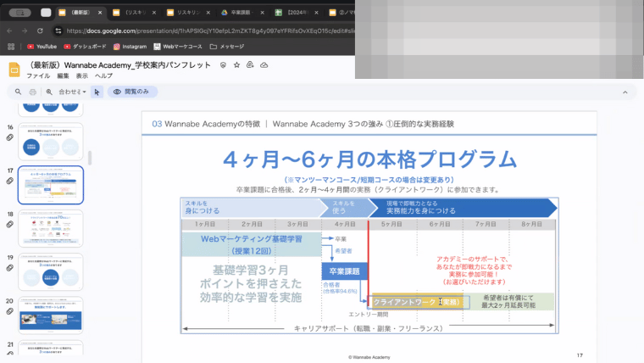The height and width of the screenshot is (363, 644).
Task: Select the cursor pointer tool
Action: (97, 92)
